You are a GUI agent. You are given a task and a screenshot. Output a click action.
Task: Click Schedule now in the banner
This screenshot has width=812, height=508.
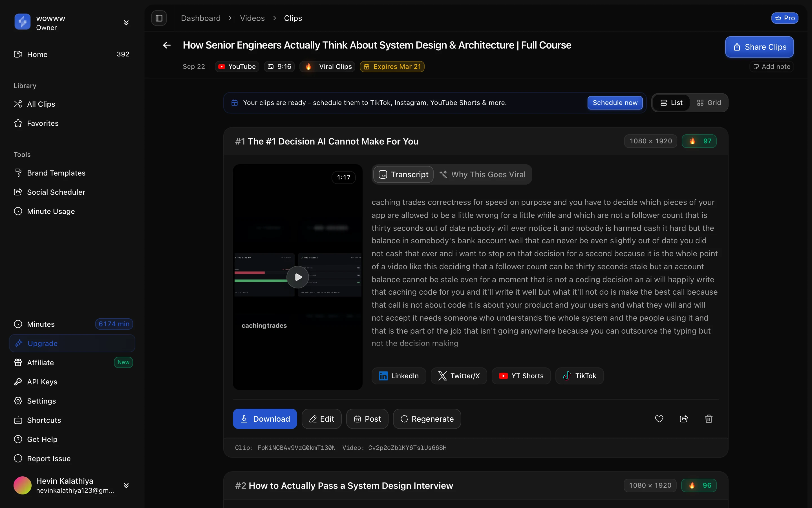pyautogui.click(x=615, y=103)
